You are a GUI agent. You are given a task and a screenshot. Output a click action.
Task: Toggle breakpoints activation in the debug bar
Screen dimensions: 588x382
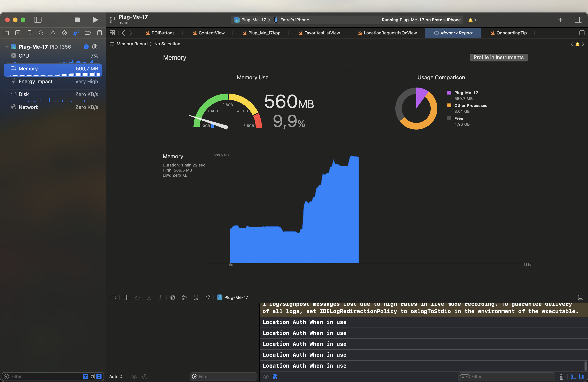coord(113,297)
